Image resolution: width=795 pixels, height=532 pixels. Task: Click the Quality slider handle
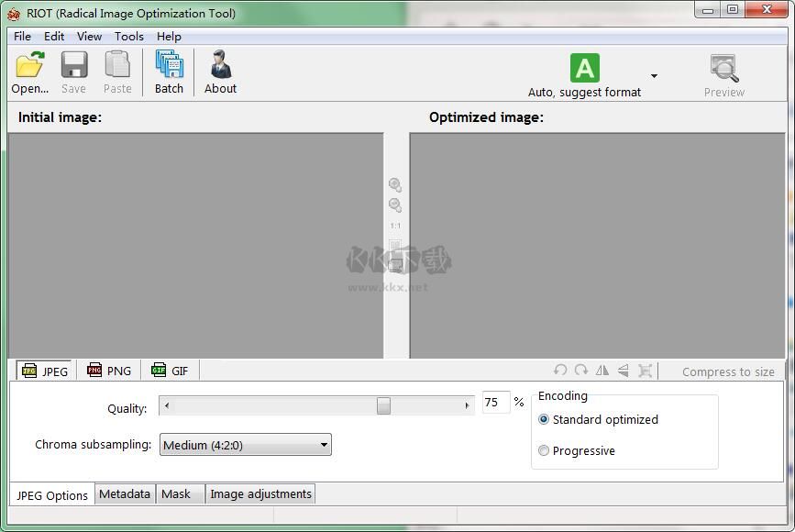[383, 405]
